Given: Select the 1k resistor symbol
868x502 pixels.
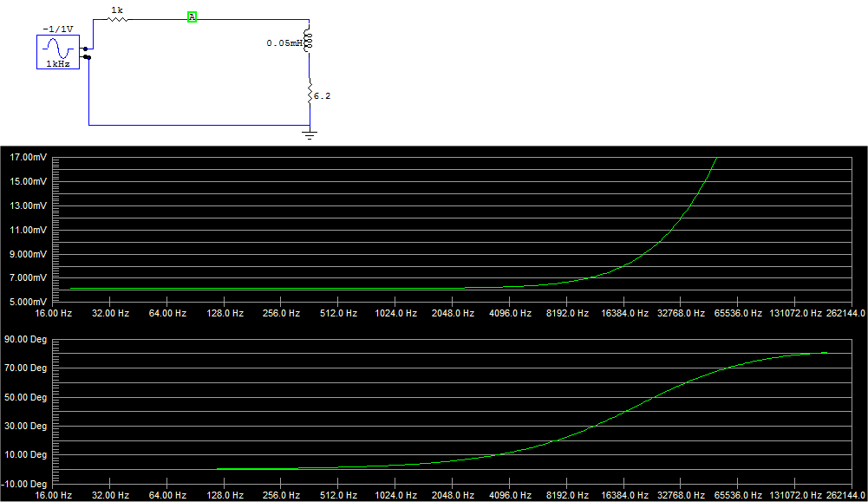Looking at the screenshot, I should tap(117, 19).
